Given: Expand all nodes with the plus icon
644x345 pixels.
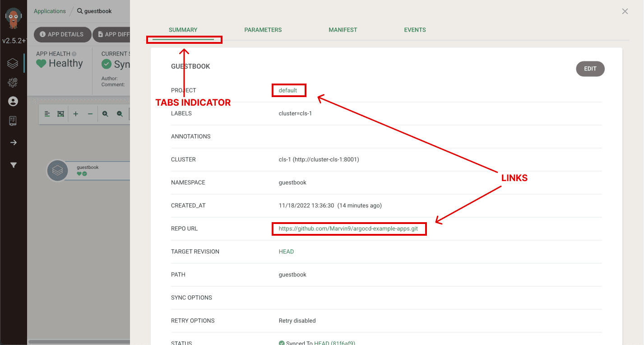Looking at the screenshot, I should pos(76,114).
